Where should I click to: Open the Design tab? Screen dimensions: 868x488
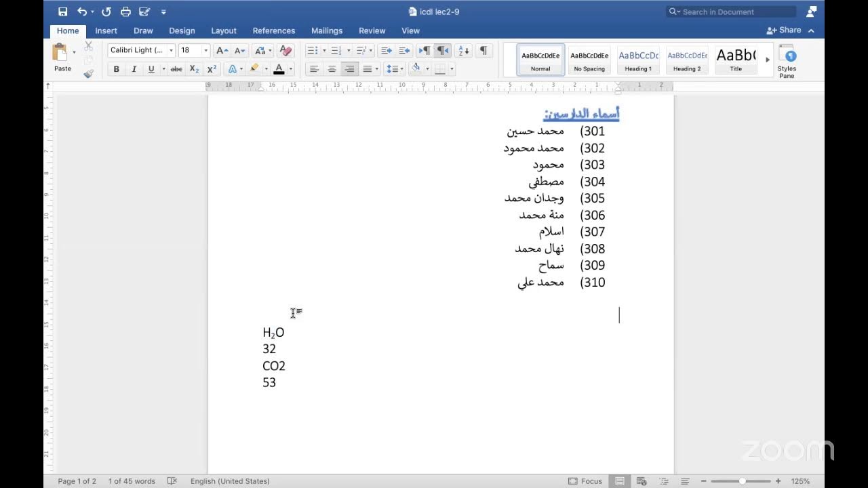pyautogui.click(x=182, y=30)
